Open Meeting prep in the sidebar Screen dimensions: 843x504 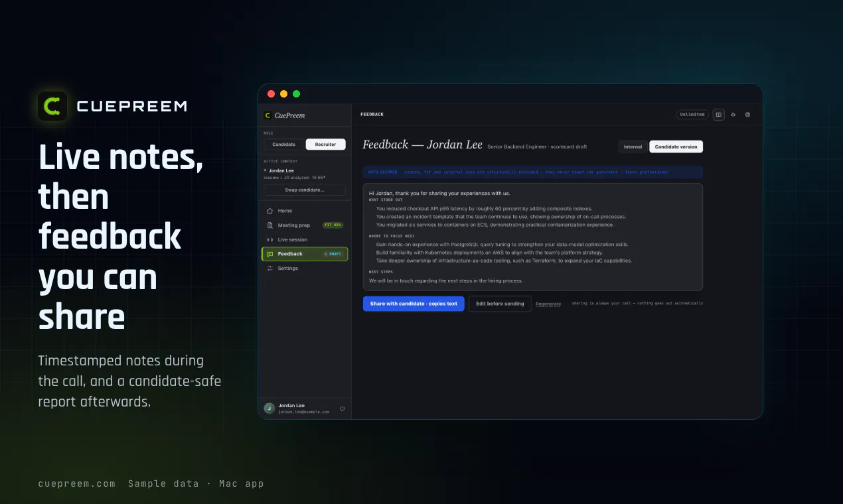(305, 225)
